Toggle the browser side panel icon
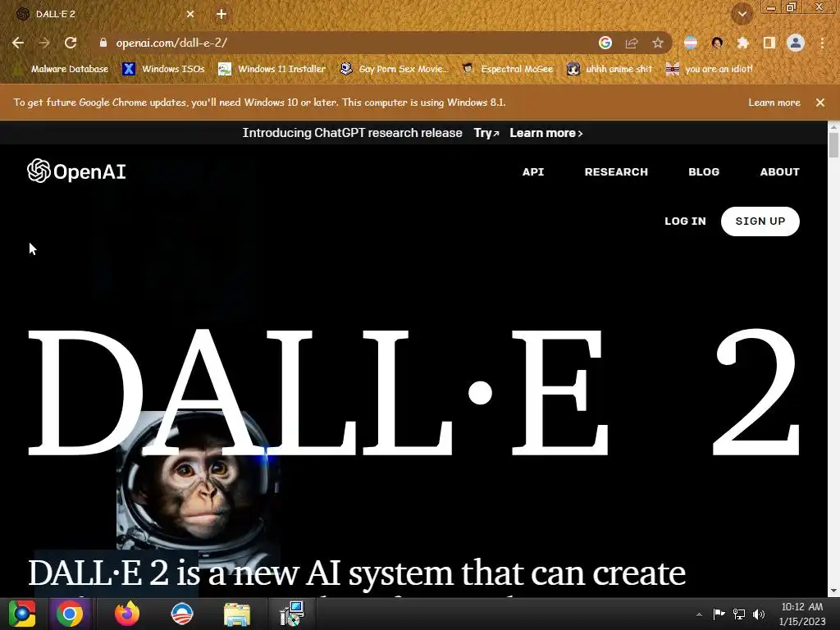Screen dimensions: 840x630 [x=769, y=43]
